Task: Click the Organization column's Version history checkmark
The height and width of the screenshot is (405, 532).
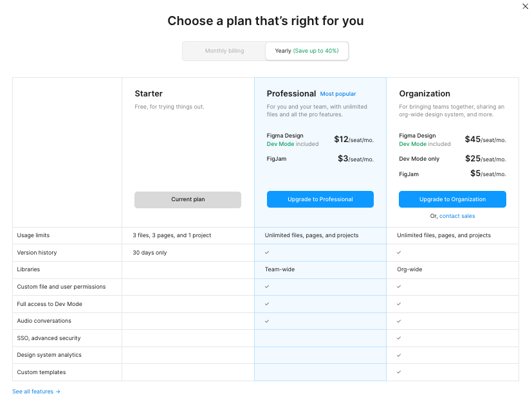Action: [x=399, y=252]
